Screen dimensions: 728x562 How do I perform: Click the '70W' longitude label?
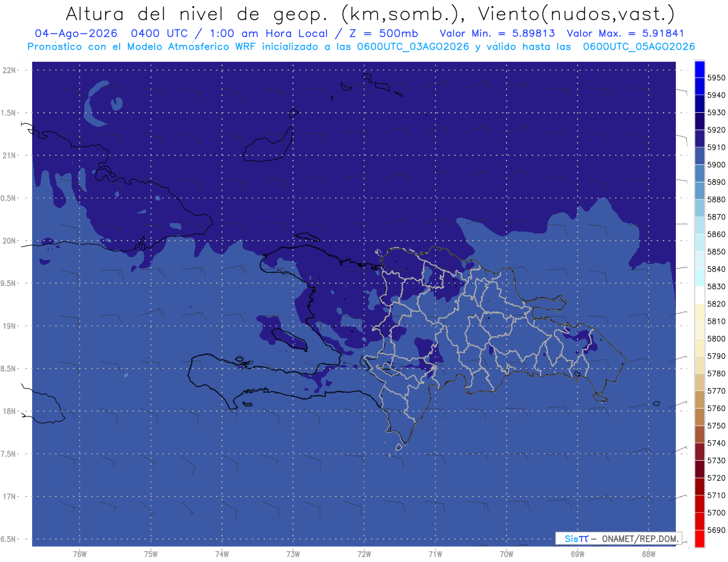[506, 554]
